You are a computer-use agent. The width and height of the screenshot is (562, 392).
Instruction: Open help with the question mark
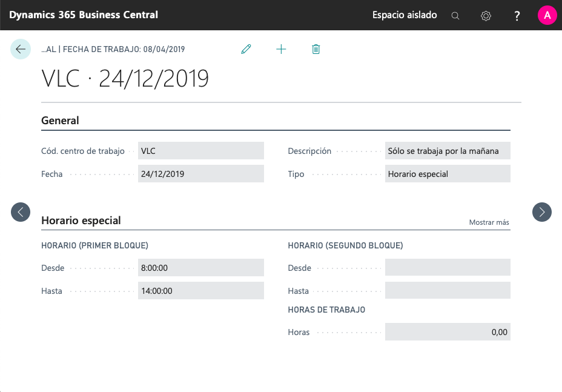click(x=517, y=16)
